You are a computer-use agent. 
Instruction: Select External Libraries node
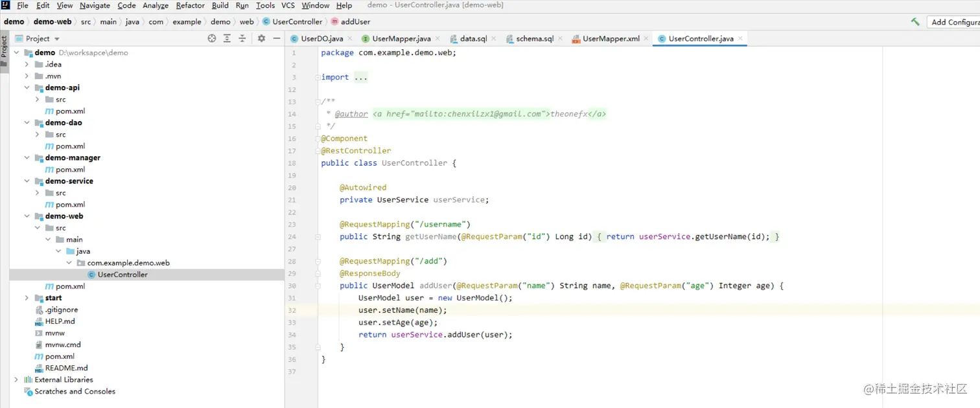(64, 380)
